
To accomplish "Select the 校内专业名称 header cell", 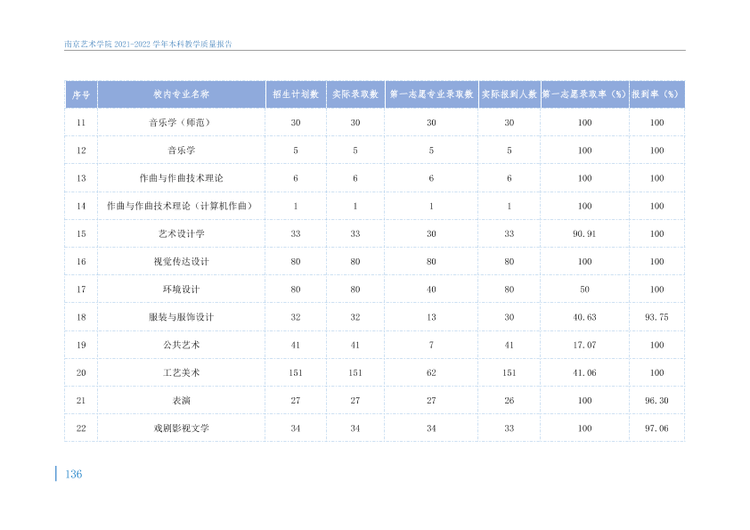I will click(x=181, y=95).
